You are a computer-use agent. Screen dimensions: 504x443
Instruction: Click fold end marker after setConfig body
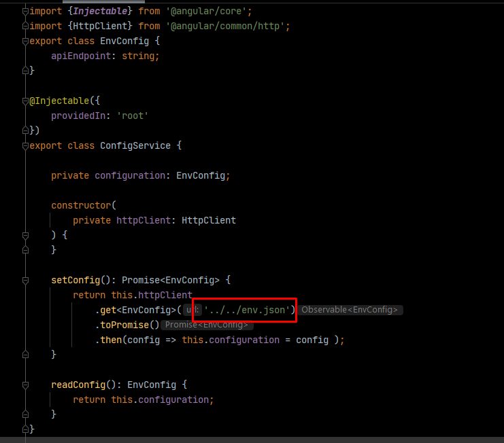(25, 355)
